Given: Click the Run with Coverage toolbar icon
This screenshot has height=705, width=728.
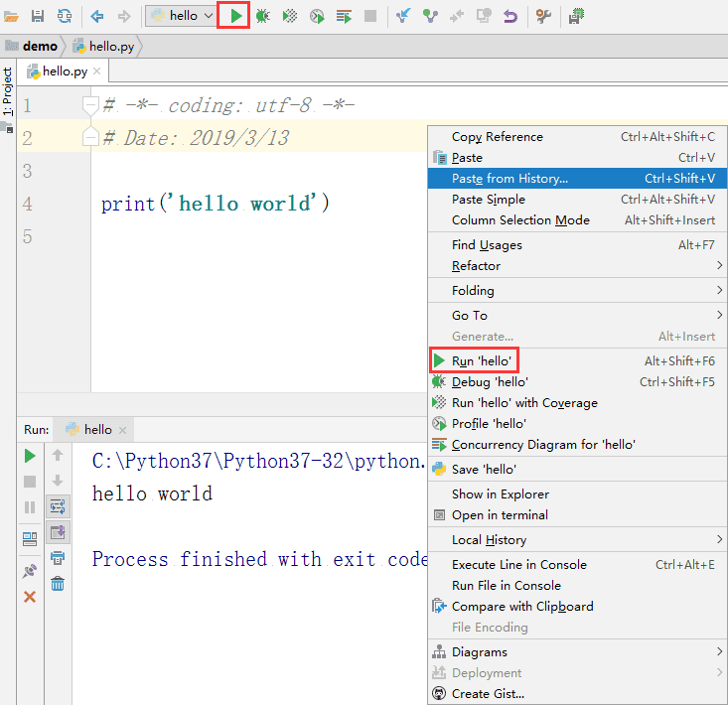Looking at the screenshot, I should click(290, 16).
